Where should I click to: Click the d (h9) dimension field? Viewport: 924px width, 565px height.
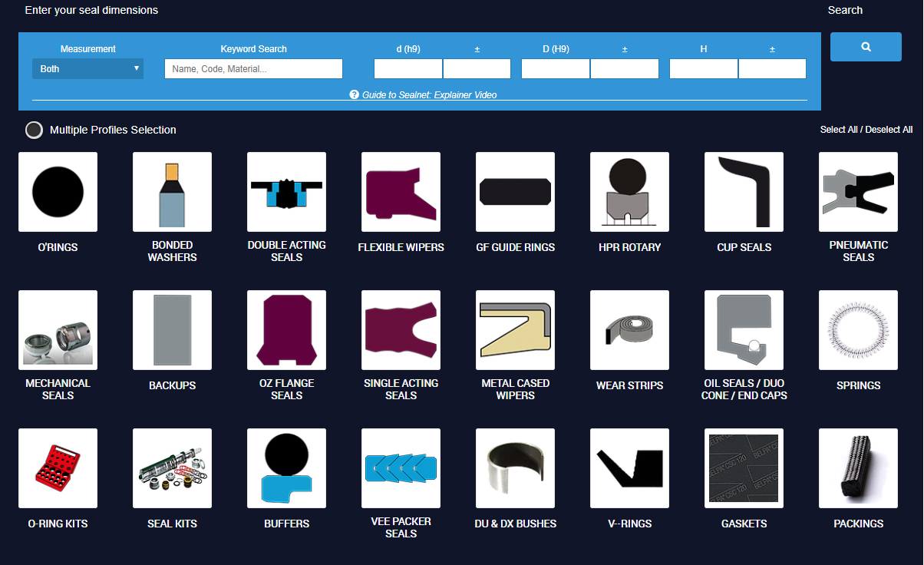pos(408,68)
